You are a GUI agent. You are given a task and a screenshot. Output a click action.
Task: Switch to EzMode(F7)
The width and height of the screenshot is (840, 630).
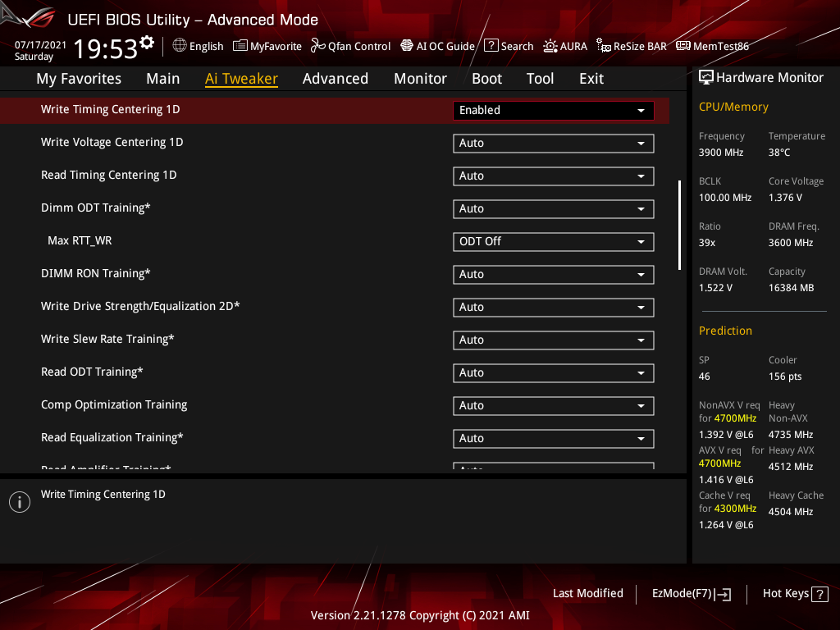coord(691,594)
